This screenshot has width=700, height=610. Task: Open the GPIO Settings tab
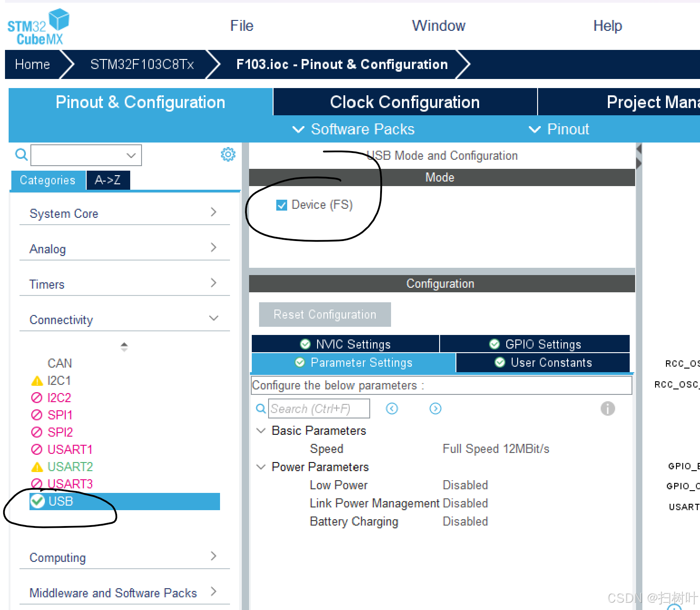(535, 344)
